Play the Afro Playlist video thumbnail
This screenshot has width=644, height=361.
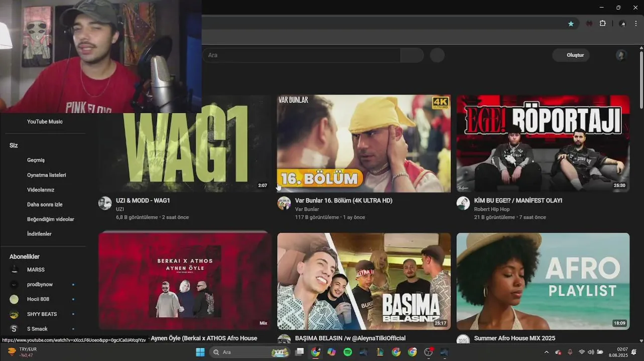[x=543, y=281]
